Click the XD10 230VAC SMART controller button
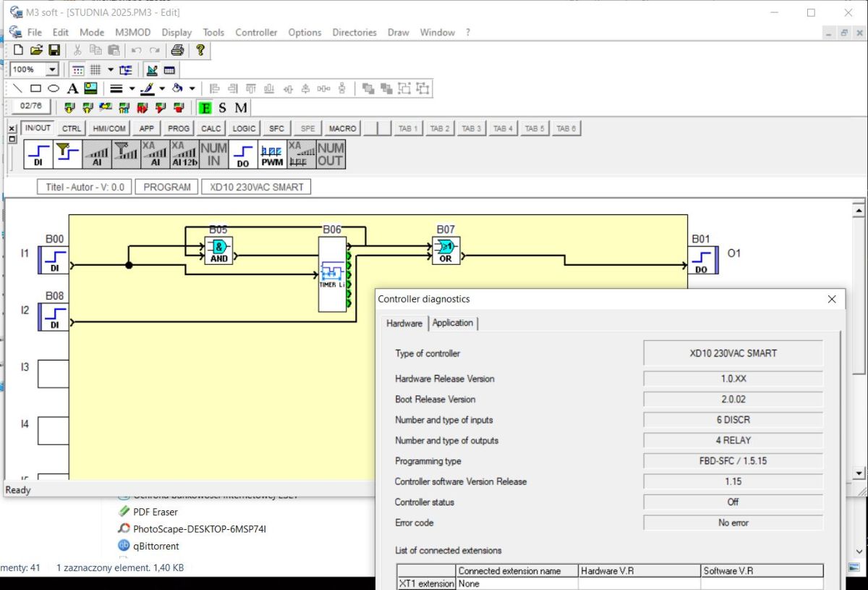The height and width of the screenshot is (590, 868). (x=257, y=187)
